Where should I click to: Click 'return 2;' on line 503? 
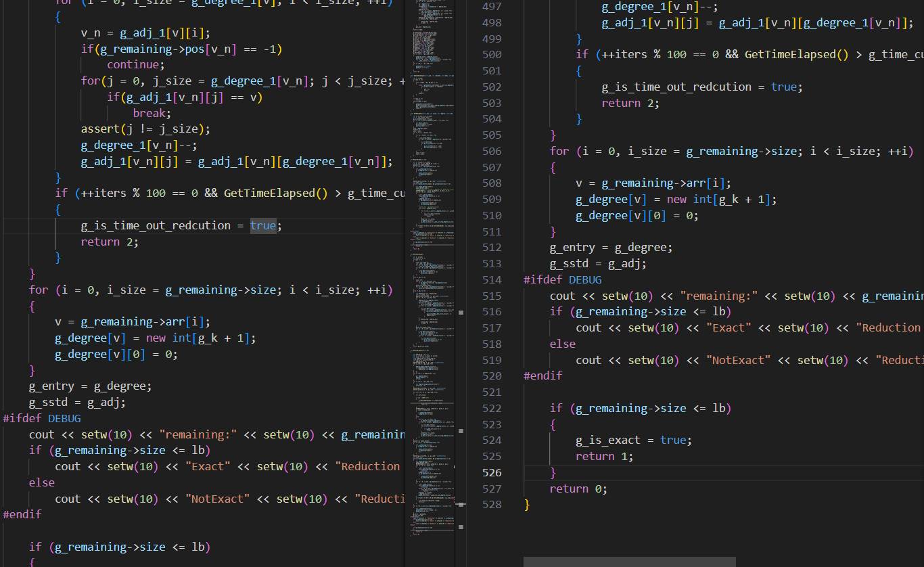pos(630,103)
